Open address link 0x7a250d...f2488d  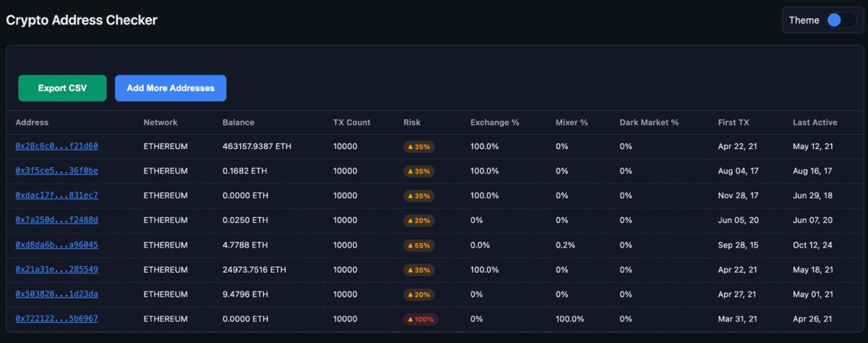(56, 220)
